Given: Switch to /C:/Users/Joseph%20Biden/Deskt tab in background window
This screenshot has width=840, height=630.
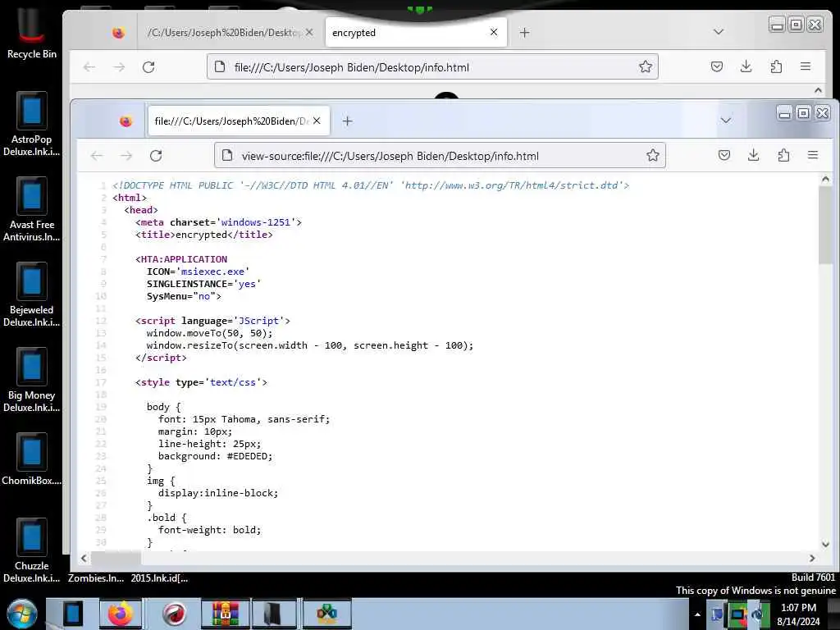Looking at the screenshot, I should pos(231,33).
